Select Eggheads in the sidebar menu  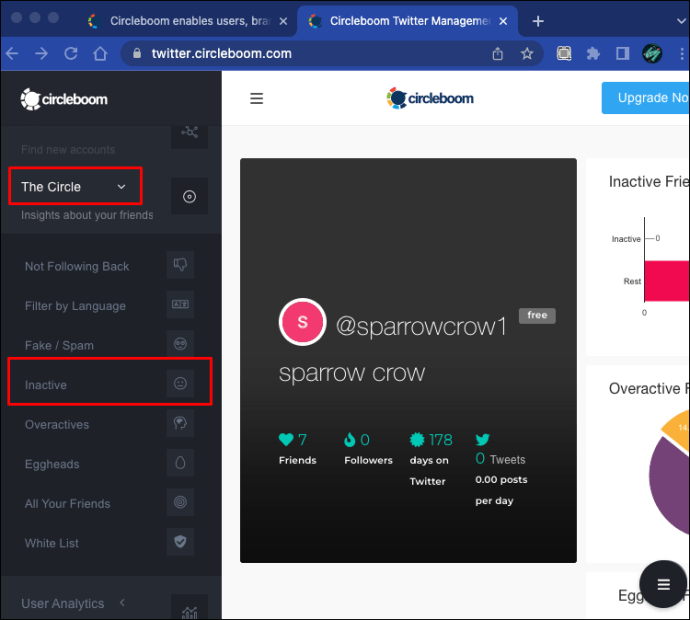(x=52, y=464)
